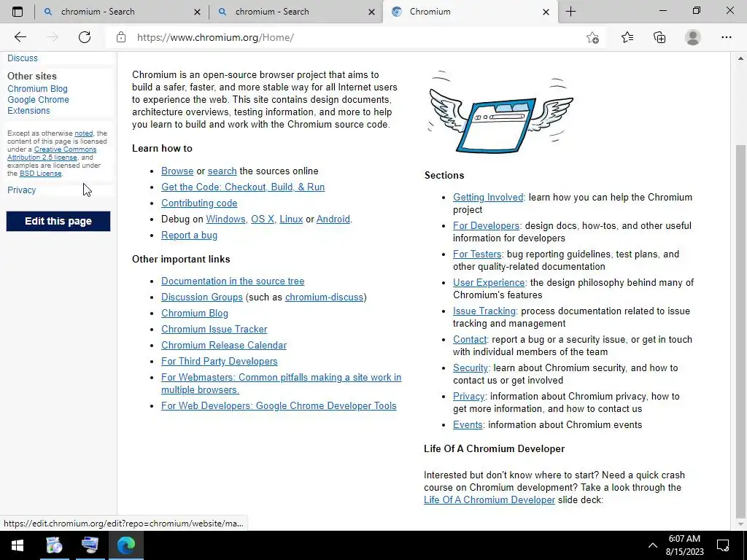Open the user profile avatar
This screenshot has height=560, width=747.
pyautogui.click(x=693, y=37)
